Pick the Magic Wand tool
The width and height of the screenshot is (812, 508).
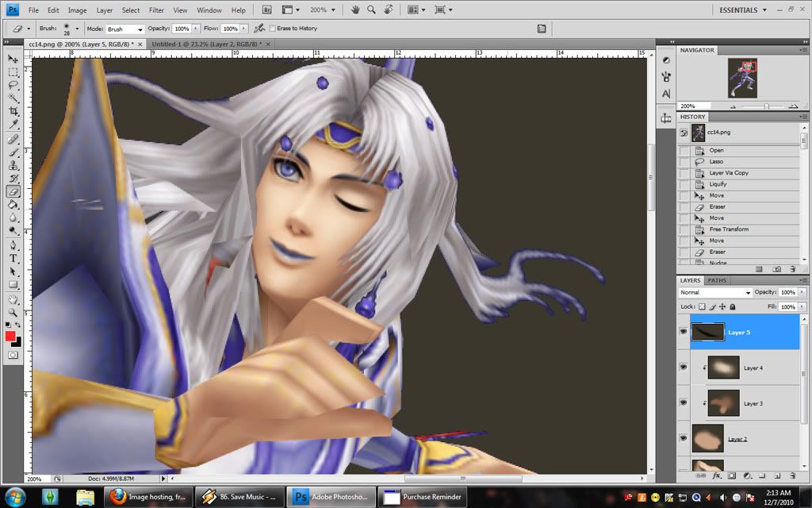pyautogui.click(x=13, y=98)
